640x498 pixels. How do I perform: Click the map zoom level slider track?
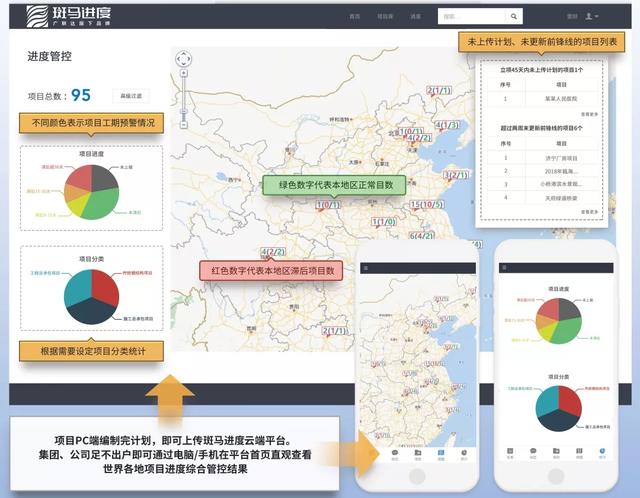pos(184,98)
